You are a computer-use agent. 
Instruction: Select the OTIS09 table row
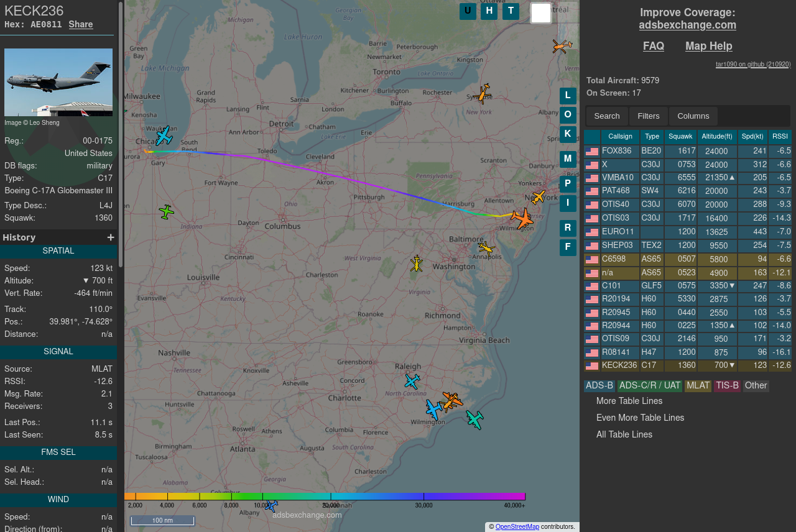[688, 339]
